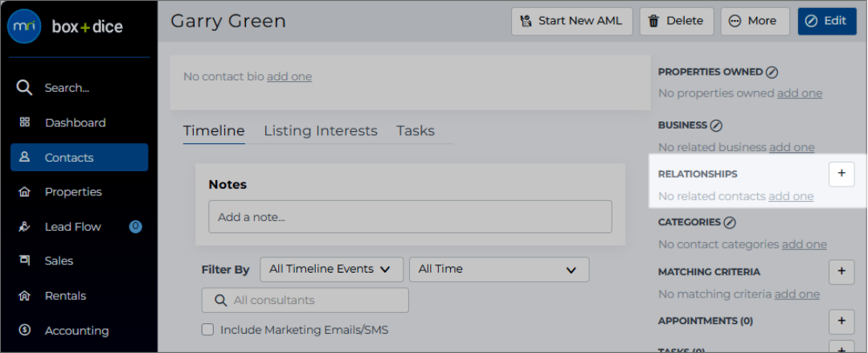Add a relationship with the plus button
The image size is (868, 353).
pyautogui.click(x=841, y=174)
